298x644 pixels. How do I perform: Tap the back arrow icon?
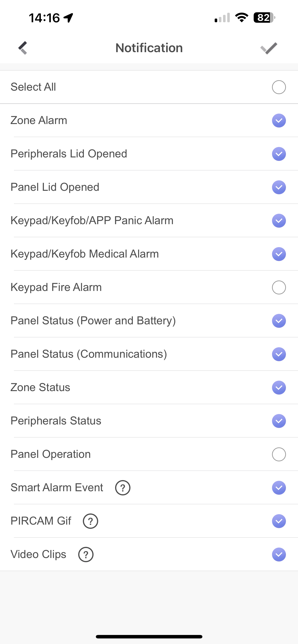point(23,48)
